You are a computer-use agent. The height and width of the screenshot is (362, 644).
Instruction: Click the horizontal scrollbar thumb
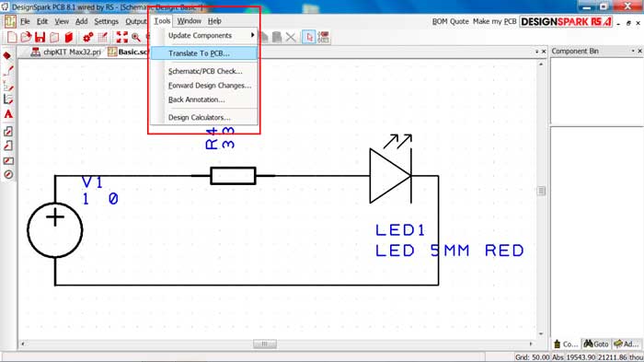point(265,344)
